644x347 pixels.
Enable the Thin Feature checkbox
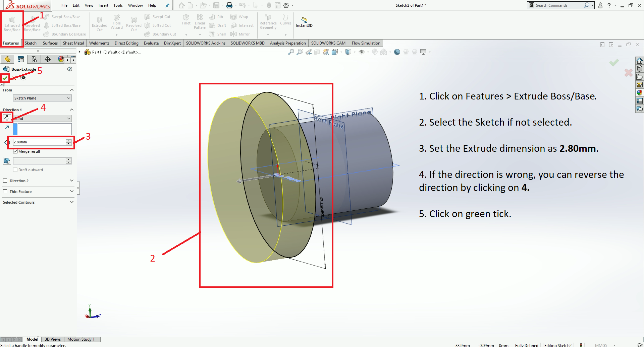(5, 191)
